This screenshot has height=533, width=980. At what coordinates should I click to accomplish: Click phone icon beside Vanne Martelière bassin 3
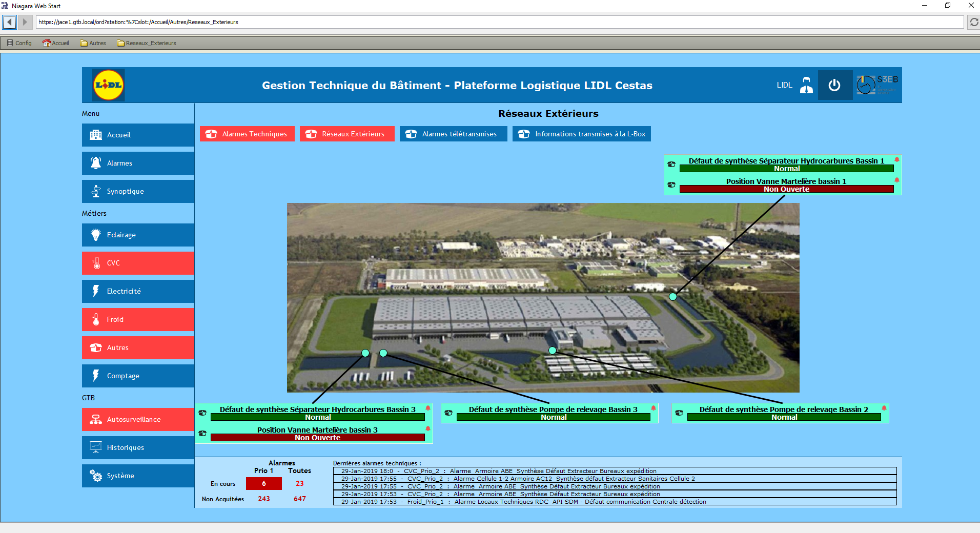[202, 434]
